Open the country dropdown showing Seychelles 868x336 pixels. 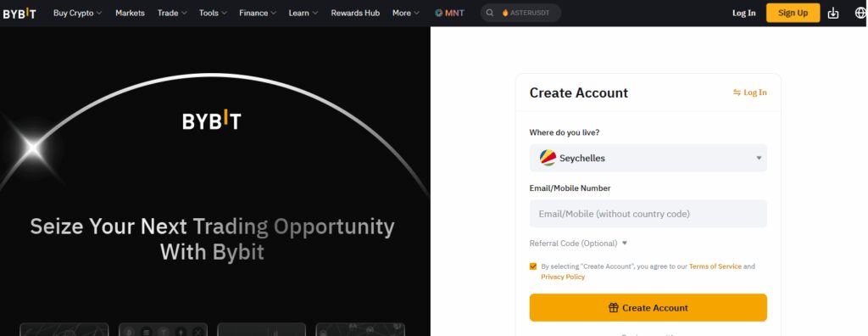click(648, 158)
